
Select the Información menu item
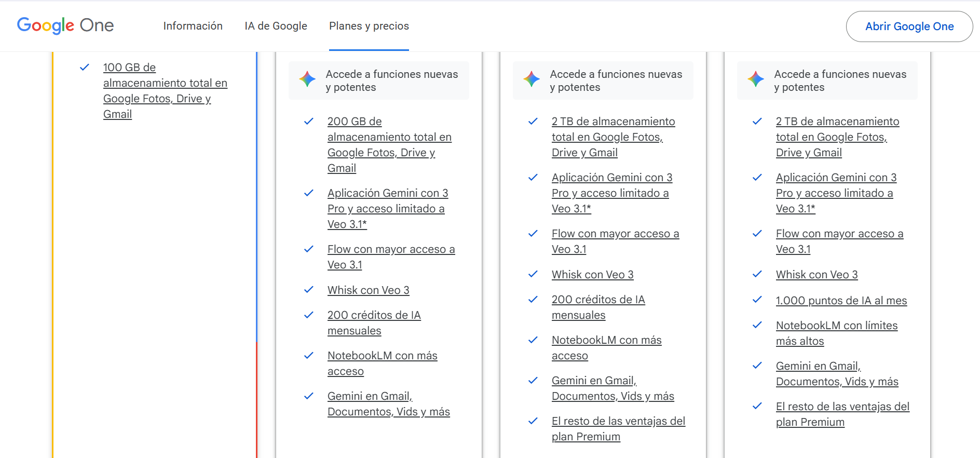click(x=193, y=26)
